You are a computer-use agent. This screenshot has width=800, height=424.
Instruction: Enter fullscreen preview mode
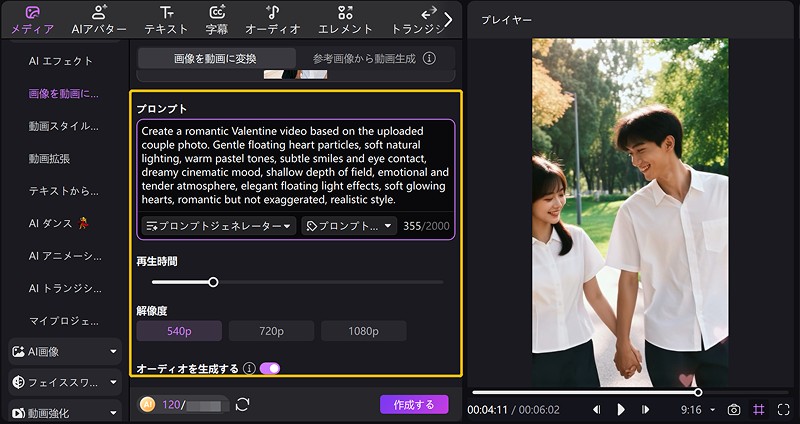coord(783,410)
